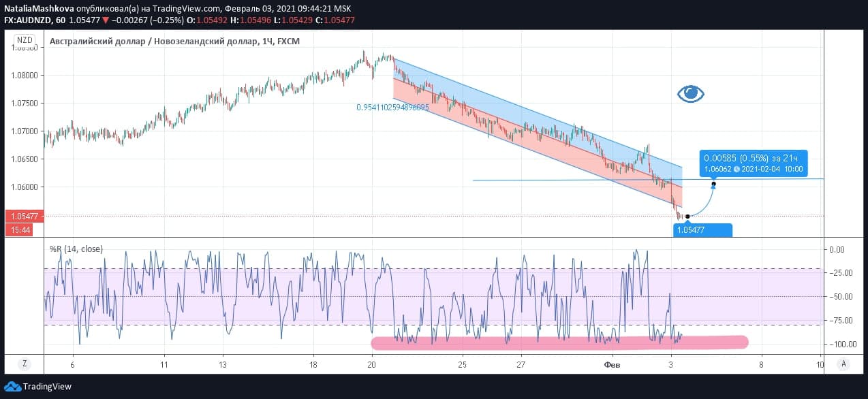Open the NZD currency selector
Viewport: 868px width, 399px height.
[24, 40]
